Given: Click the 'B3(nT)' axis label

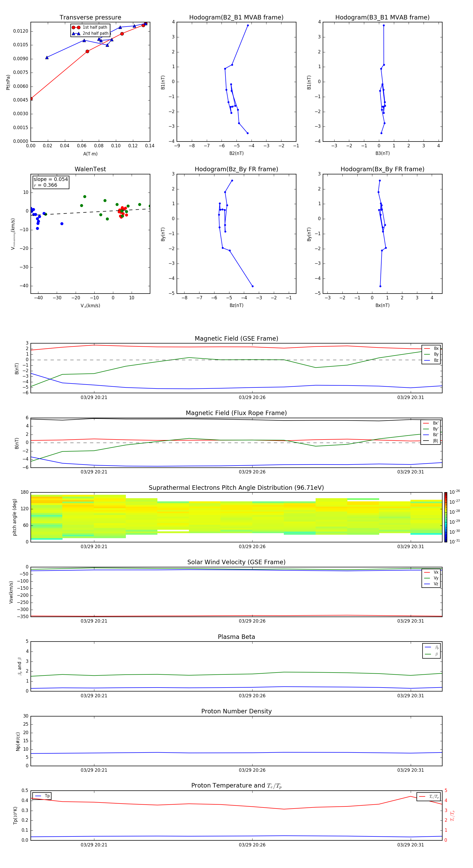Looking at the screenshot, I should click(382, 153).
